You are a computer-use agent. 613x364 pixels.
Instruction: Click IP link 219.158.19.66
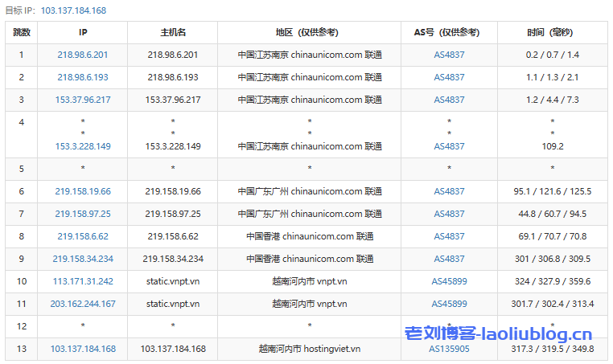click(x=83, y=191)
